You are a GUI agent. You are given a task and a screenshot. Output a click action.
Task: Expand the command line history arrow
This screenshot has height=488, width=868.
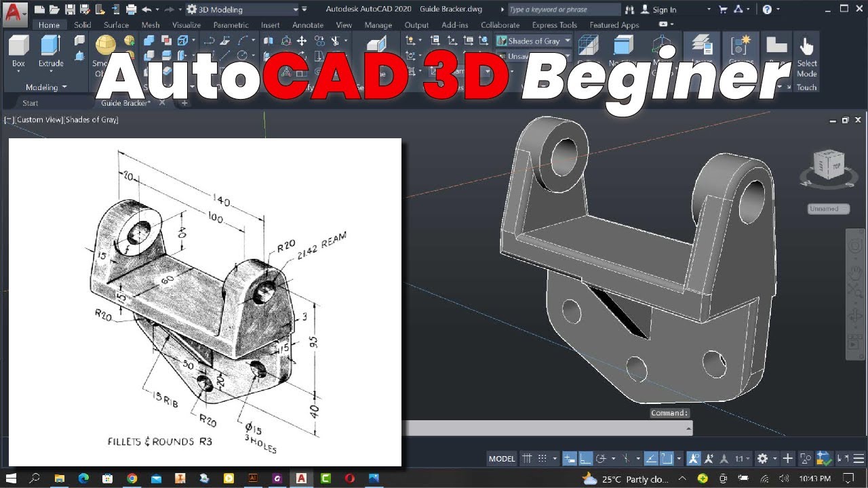coord(690,428)
